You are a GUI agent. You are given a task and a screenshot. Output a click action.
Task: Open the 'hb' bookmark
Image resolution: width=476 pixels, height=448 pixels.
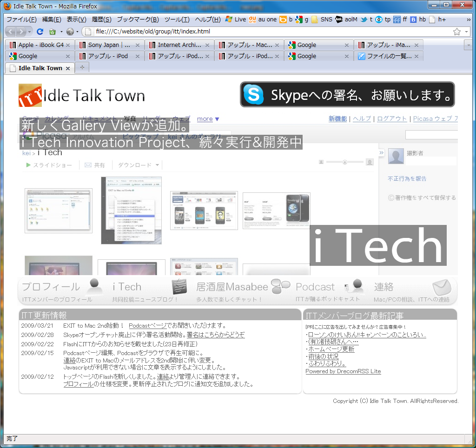[418, 20]
